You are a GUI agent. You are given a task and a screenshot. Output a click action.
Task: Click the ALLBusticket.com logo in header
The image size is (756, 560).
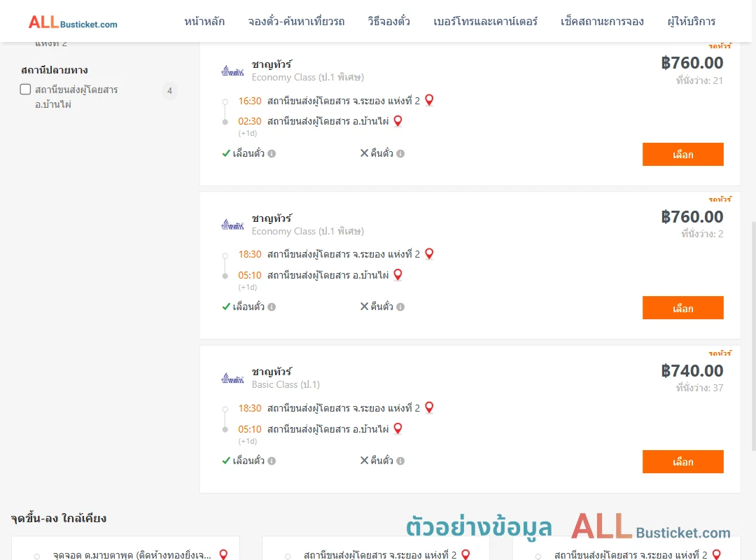point(73,22)
